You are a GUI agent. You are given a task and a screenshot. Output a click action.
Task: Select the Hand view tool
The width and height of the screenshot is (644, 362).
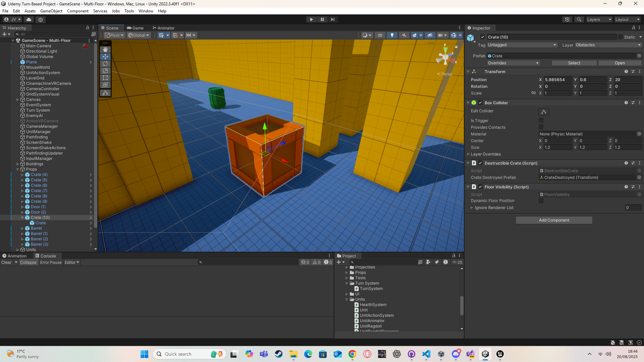point(105,50)
